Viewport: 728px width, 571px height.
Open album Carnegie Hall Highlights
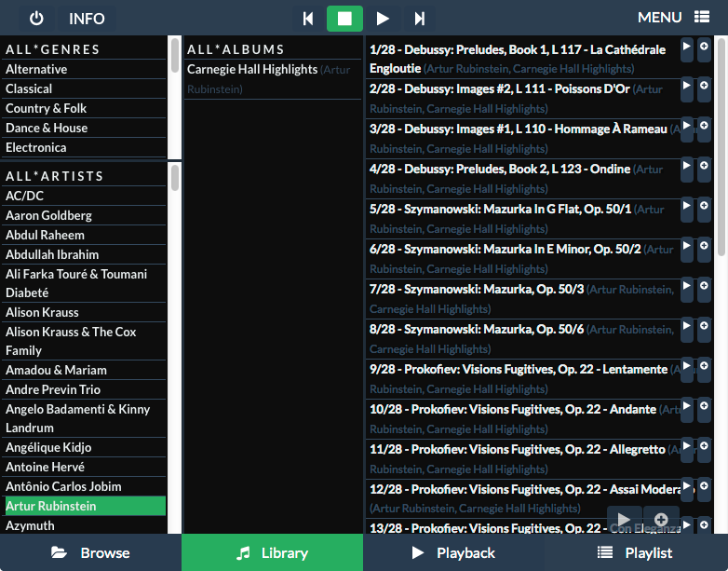point(273,79)
